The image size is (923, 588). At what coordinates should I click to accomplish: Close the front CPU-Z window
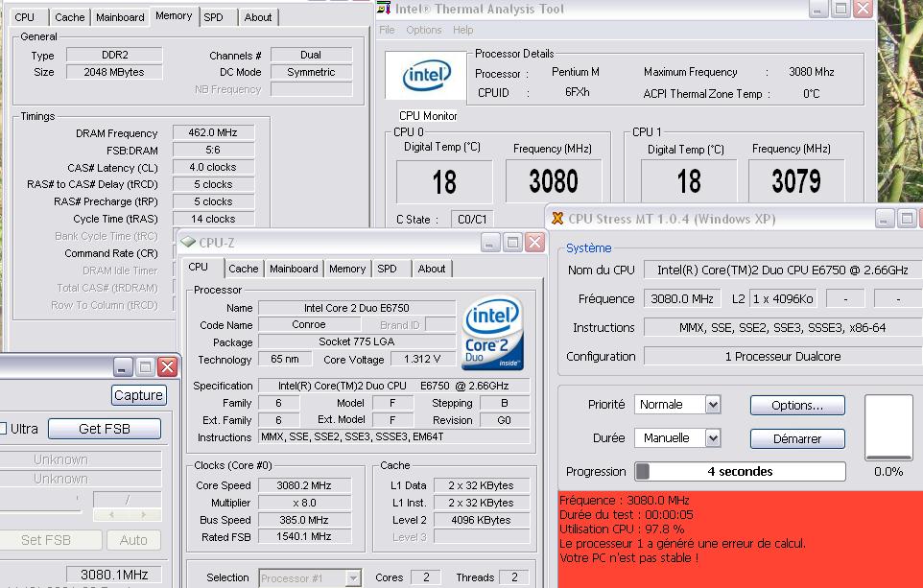click(x=535, y=243)
